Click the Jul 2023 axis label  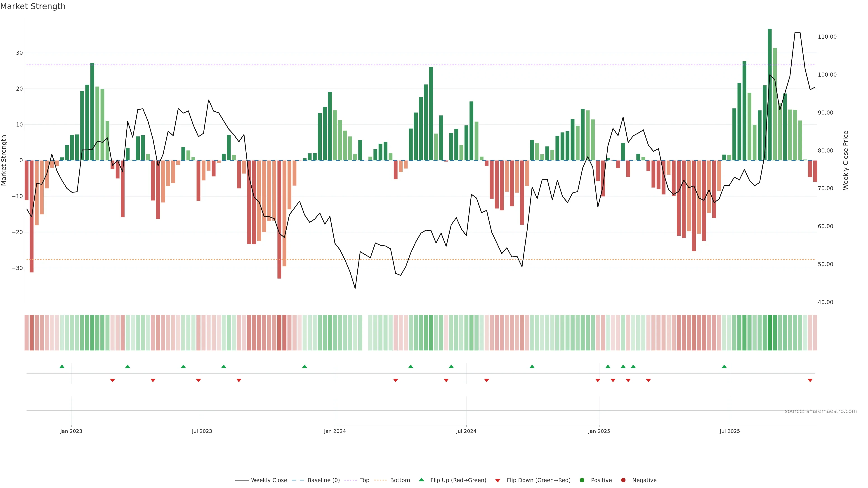[x=202, y=431]
